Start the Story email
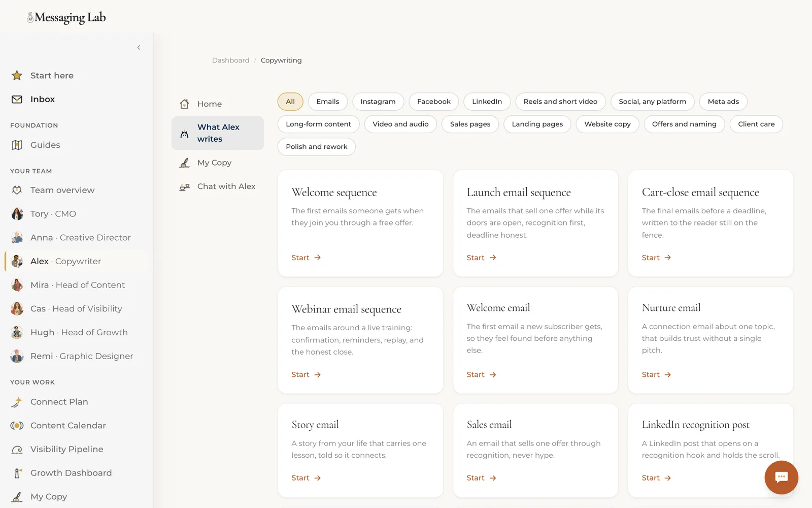This screenshot has width=812, height=508. click(x=306, y=478)
